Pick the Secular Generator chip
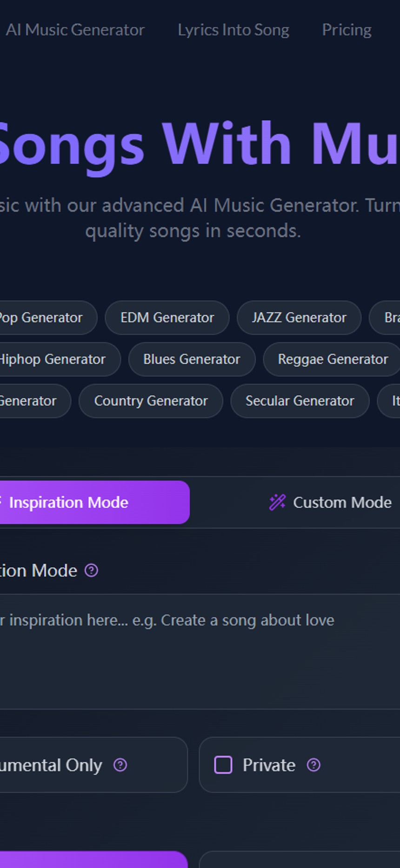Screen dimensions: 400x868 coord(300,400)
